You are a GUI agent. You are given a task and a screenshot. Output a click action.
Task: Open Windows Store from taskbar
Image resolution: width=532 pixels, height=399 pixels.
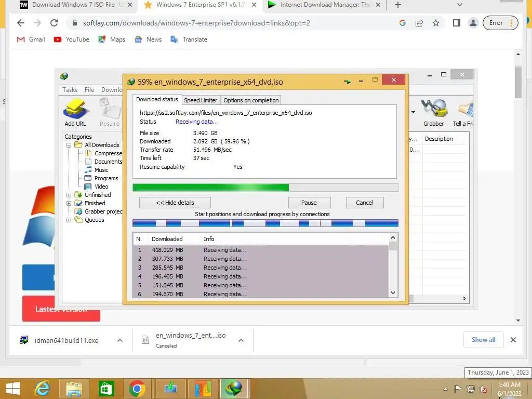coord(106,389)
